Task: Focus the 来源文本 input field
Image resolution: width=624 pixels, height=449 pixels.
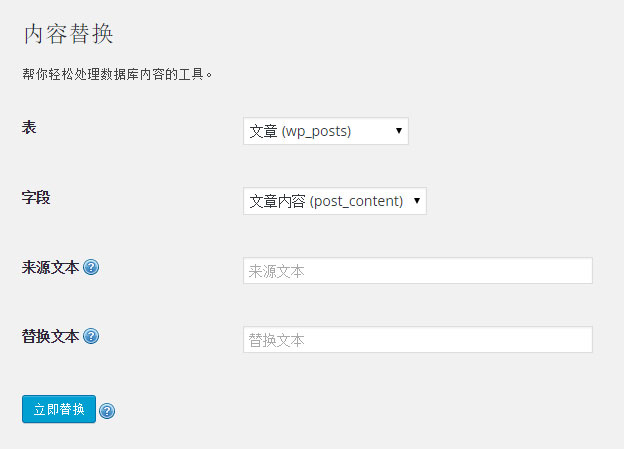Action: [x=418, y=271]
